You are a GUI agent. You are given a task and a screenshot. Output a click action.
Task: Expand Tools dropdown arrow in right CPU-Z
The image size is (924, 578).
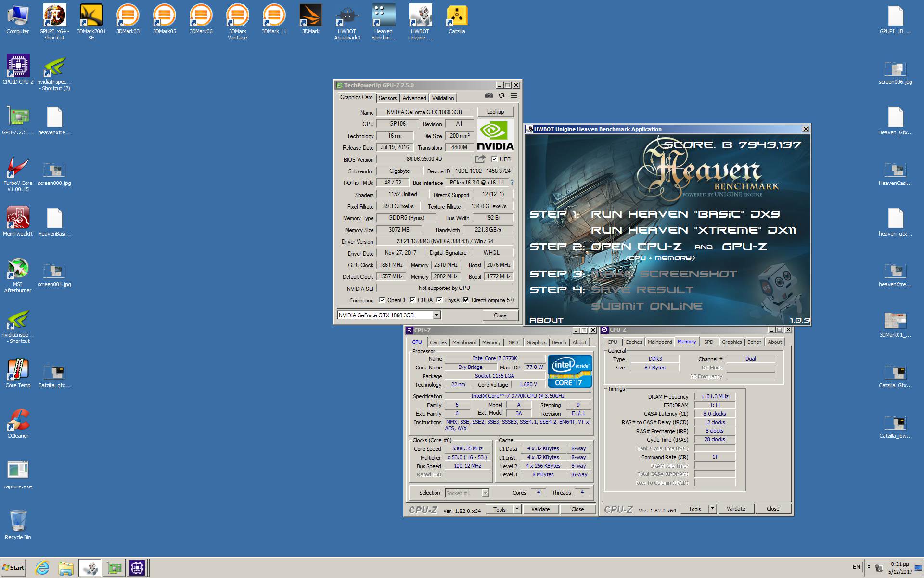pyautogui.click(x=712, y=509)
